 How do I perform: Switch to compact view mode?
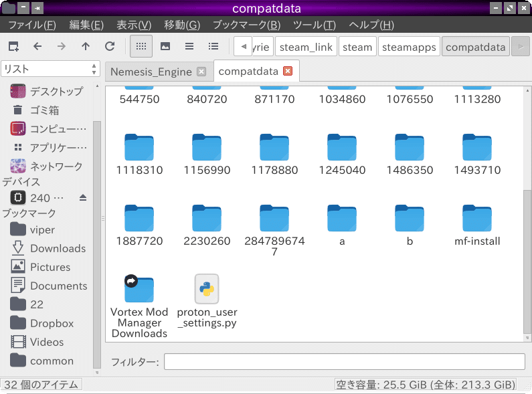click(189, 46)
